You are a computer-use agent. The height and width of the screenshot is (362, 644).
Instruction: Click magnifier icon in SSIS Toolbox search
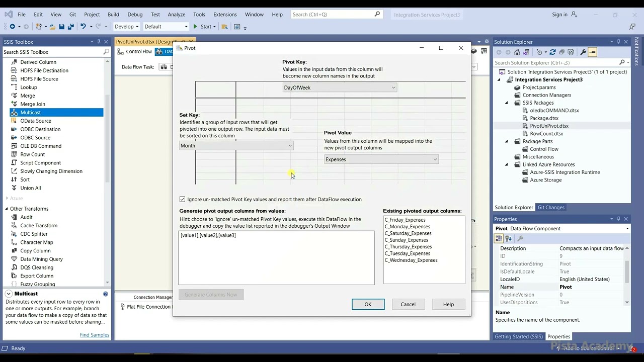click(106, 52)
